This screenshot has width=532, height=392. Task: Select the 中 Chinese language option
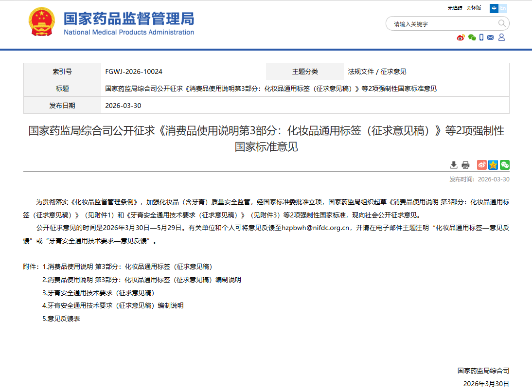pos(494,8)
